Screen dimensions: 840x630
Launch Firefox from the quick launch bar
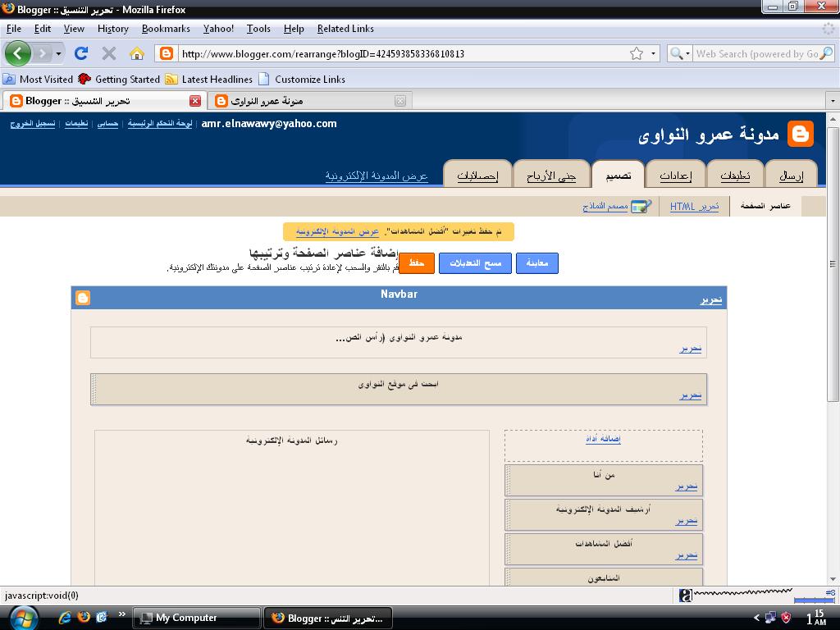[84, 618]
